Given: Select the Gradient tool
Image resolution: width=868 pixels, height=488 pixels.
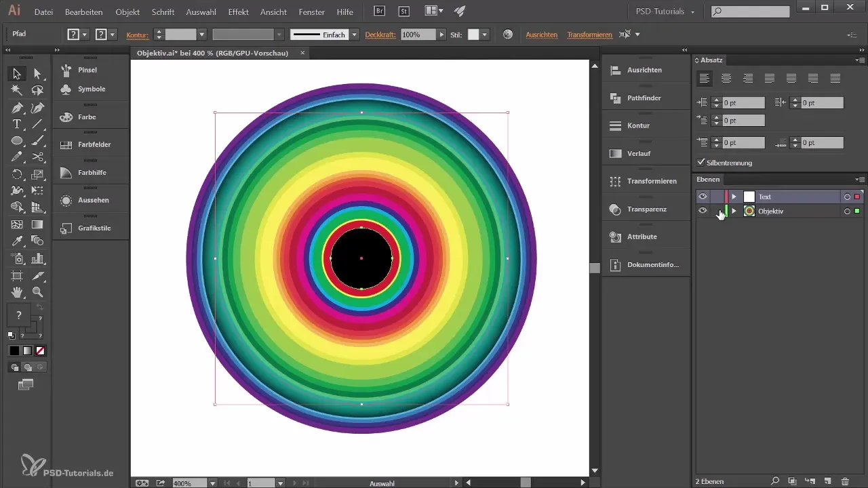Looking at the screenshot, I should coord(38,224).
